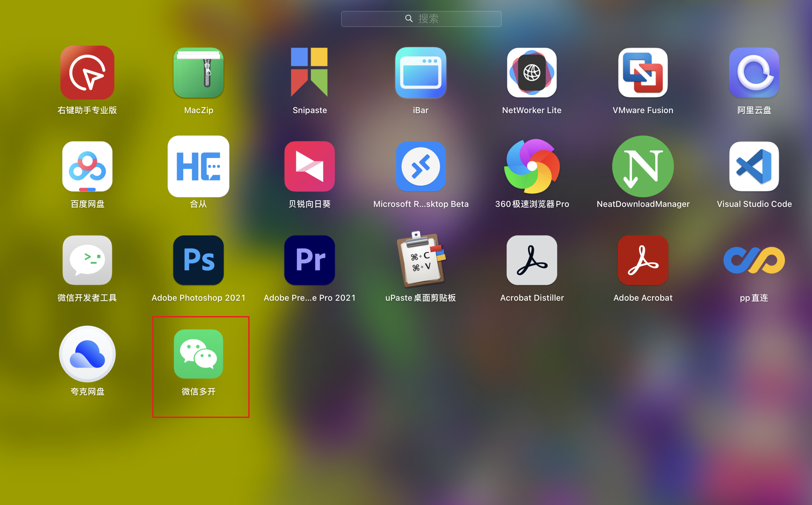Screen dimensions: 812x505
Task: Open the 微信多开 WeChat icon
Action: [198, 354]
